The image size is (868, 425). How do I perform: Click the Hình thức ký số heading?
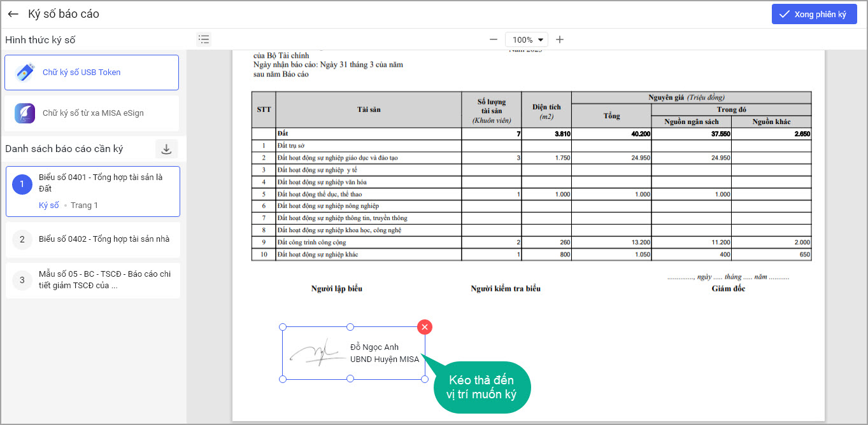pyautogui.click(x=40, y=40)
